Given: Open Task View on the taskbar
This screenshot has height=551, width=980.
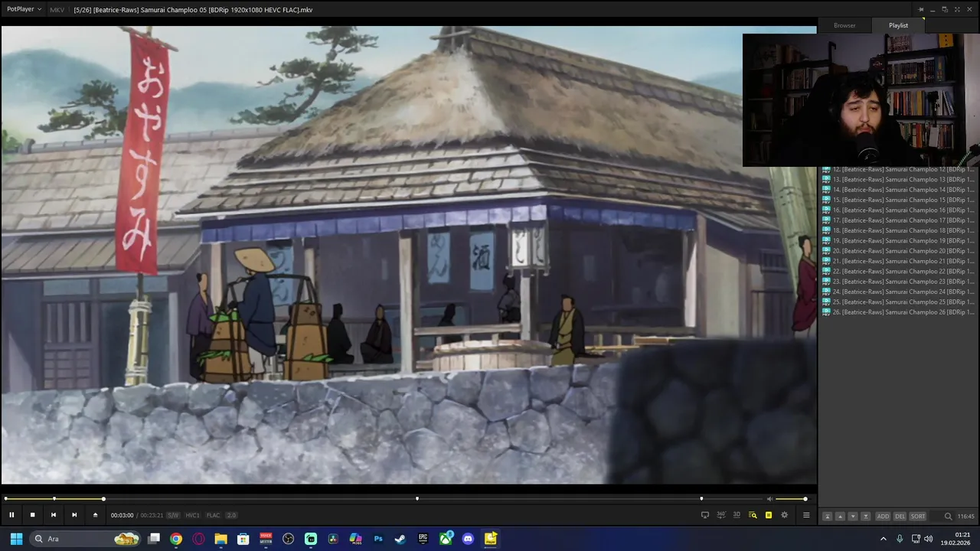Looking at the screenshot, I should pyautogui.click(x=154, y=539).
